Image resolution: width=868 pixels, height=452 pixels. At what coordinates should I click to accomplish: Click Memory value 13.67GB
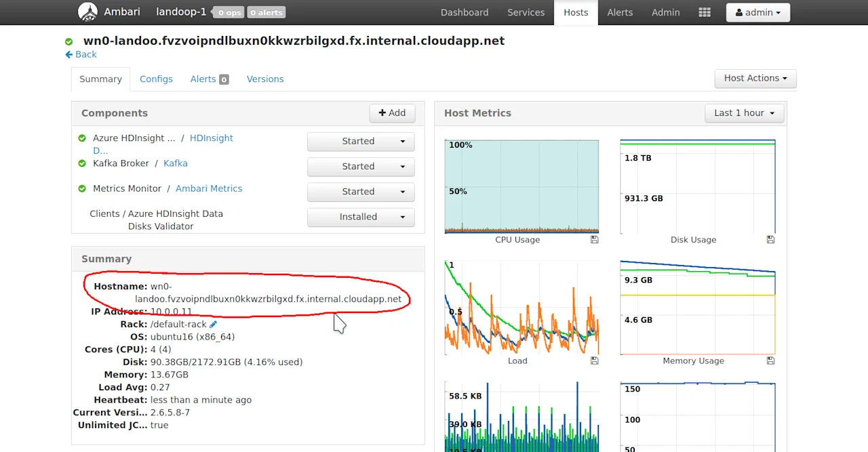point(170,375)
